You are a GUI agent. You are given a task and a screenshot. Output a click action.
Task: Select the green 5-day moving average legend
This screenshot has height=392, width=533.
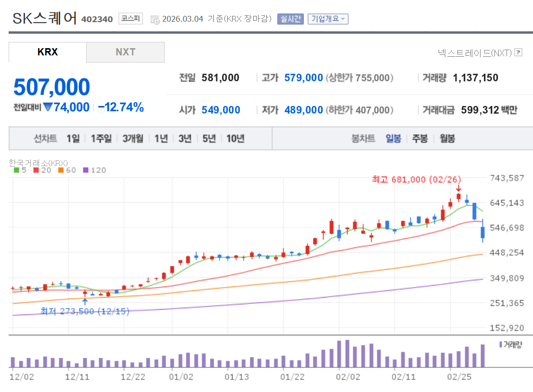(16, 170)
